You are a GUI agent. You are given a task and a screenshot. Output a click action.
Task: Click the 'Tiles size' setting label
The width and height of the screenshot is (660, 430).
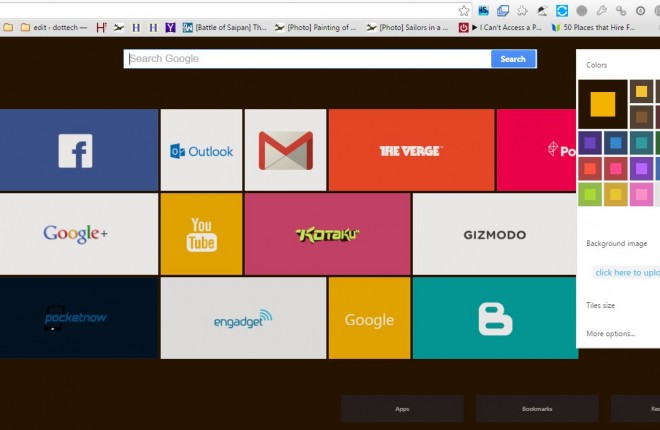tap(600, 305)
